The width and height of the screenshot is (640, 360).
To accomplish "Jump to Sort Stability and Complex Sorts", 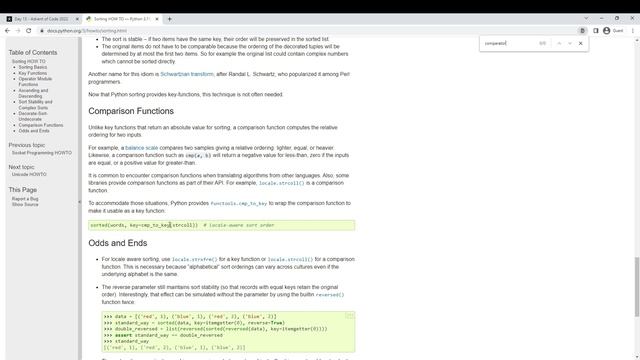I will tap(36, 104).
